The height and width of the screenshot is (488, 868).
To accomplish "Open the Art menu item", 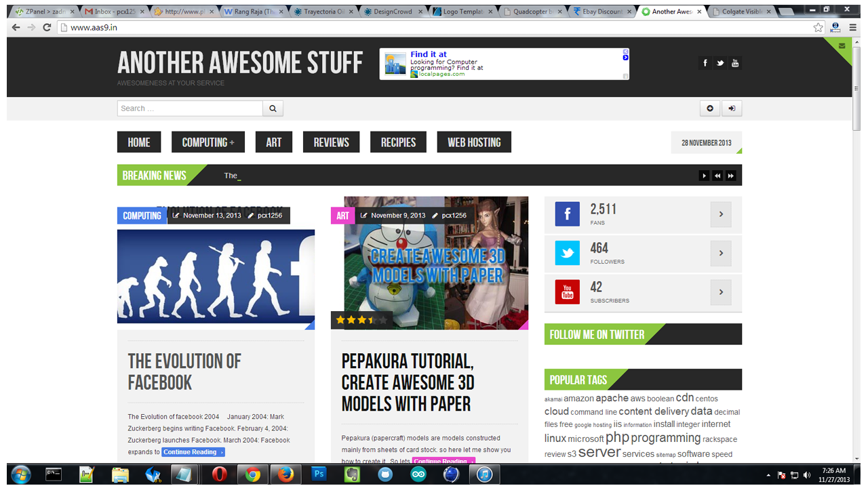I will pyautogui.click(x=273, y=142).
